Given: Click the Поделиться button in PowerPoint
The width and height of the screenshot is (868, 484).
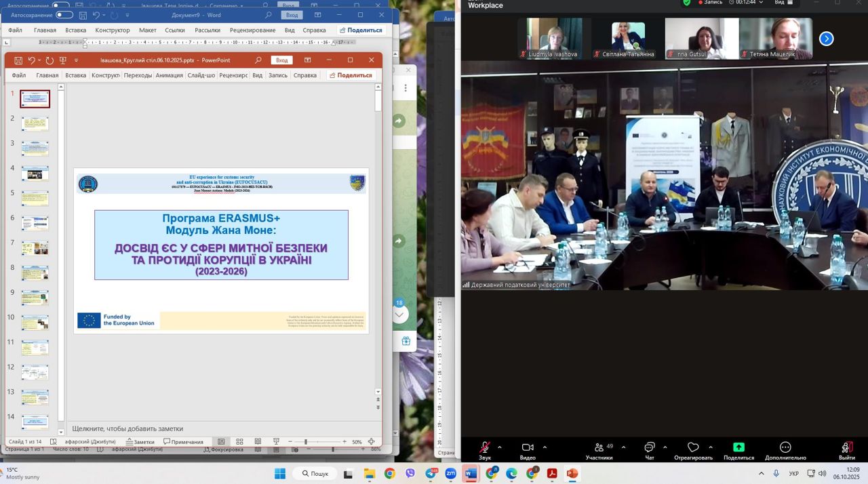Looking at the screenshot, I should point(350,75).
